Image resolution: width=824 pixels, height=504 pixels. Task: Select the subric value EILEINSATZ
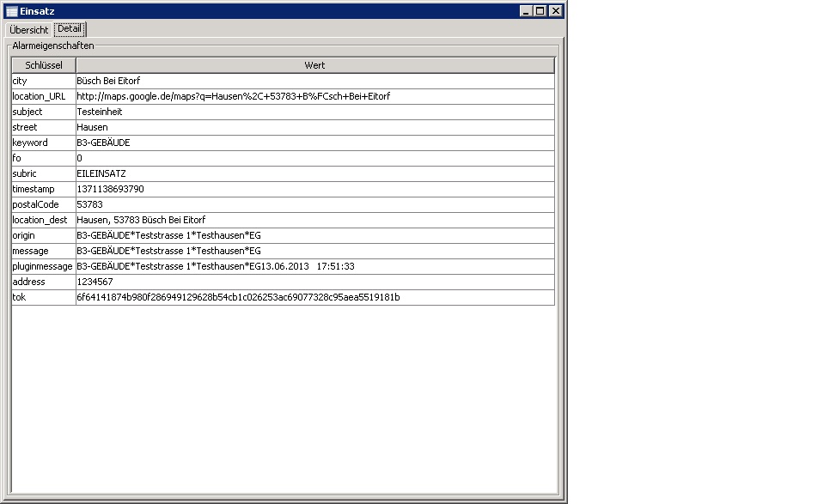(101, 173)
